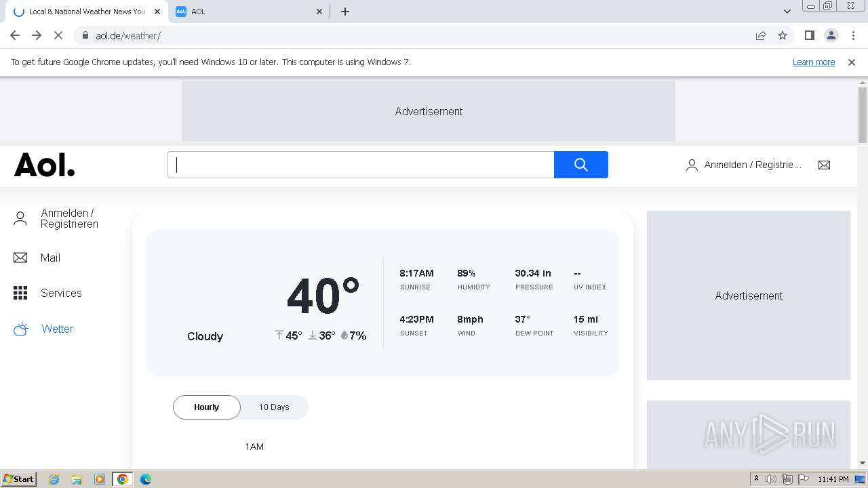This screenshot has height=488, width=868.
Task: Open Chrome side panel
Action: coord(809,35)
